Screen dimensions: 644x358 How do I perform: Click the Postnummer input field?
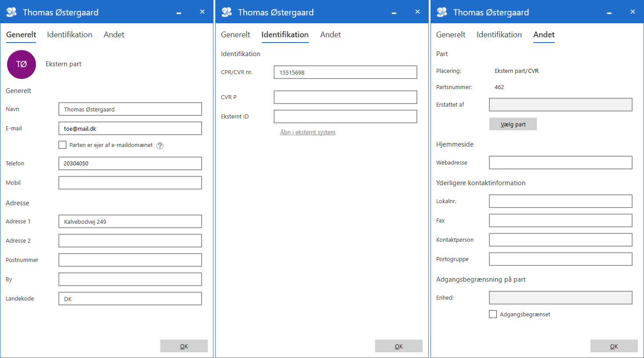point(130,260)
